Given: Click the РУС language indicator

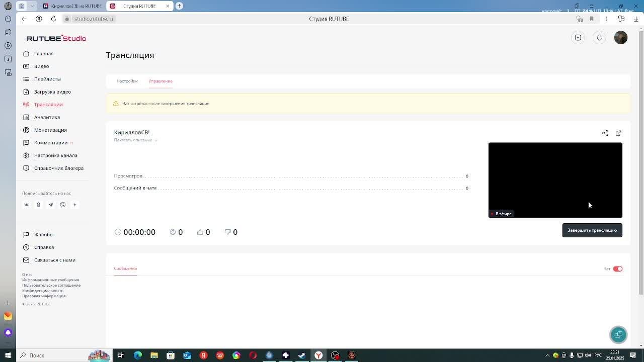Looking at the screenshot, I should pos(598,355).
